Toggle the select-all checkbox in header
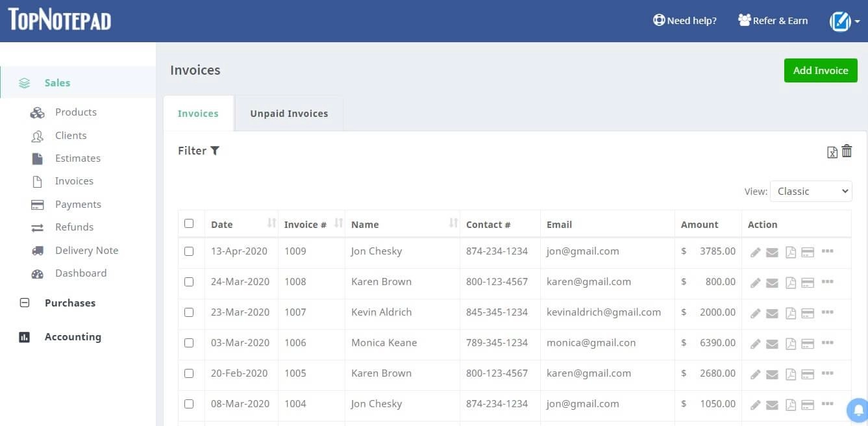868x426 pixels. tap(189, 223)
